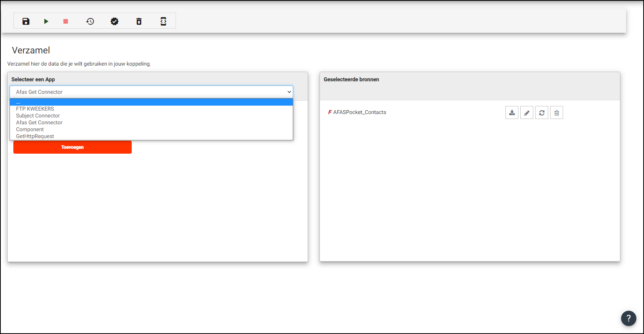Open the history clock icon
The image size is (644, 334).
[90, 21]
